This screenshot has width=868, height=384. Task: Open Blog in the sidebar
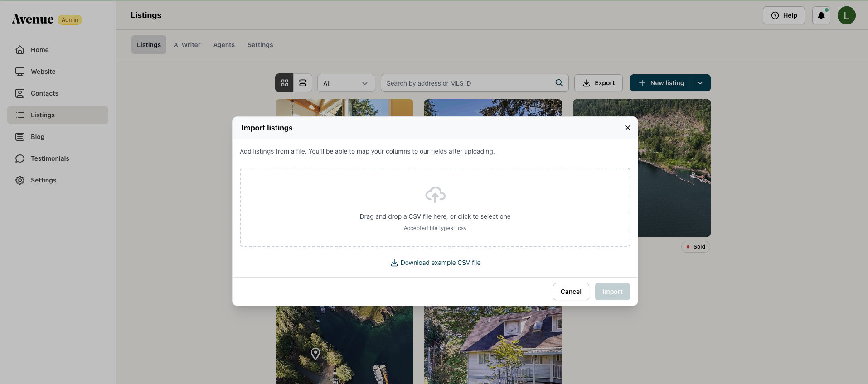pyautogui.click(x=58, y=137)
